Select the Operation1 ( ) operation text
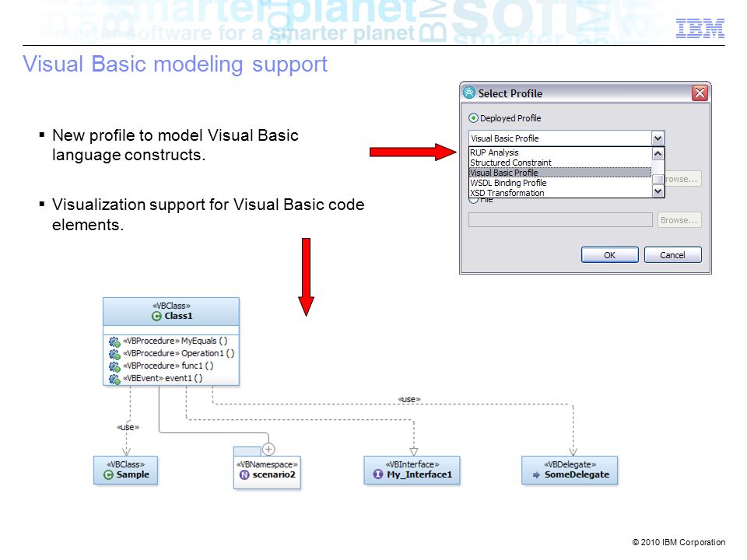Screen dimensions: 747x560 click(x=208, y=353)
